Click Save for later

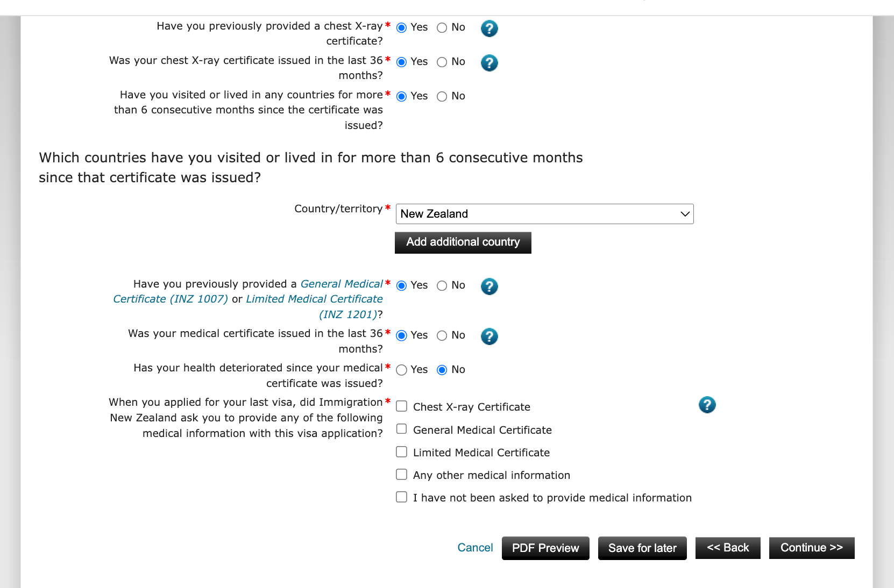[x=642, y=548]
